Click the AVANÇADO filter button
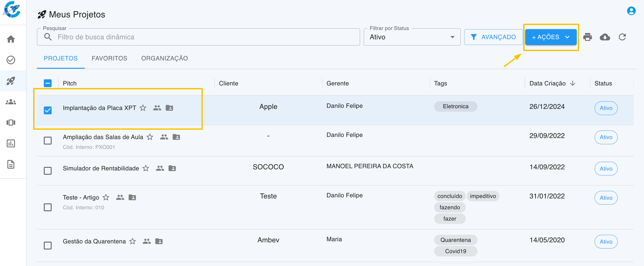This screenshot has height=266, width=644. (x=493, y=37)
